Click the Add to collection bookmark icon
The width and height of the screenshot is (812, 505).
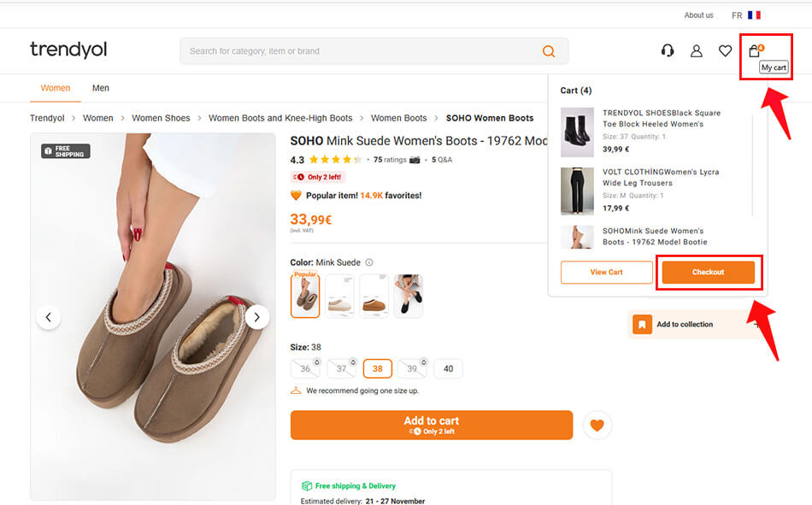tap(643, 325)
